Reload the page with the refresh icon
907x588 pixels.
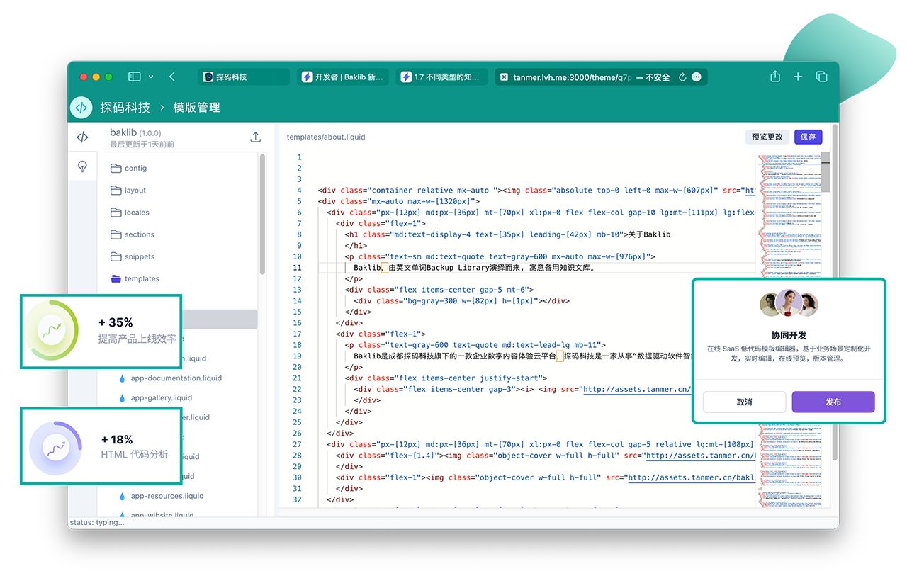click(x=682, y=77)
